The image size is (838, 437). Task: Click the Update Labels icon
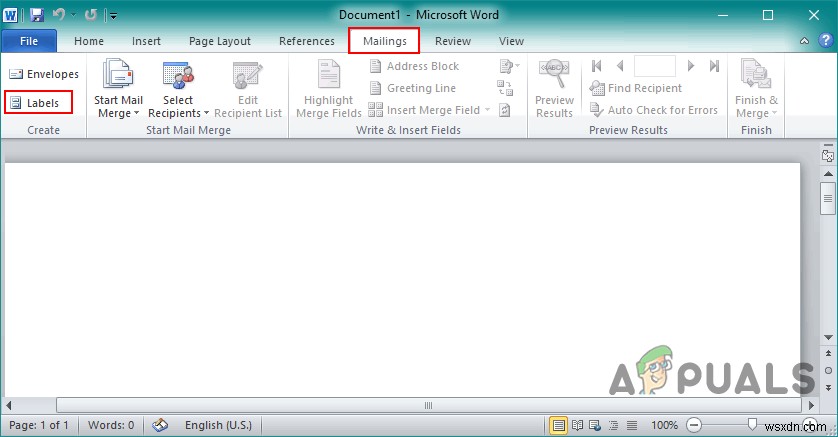pos(505,110)
